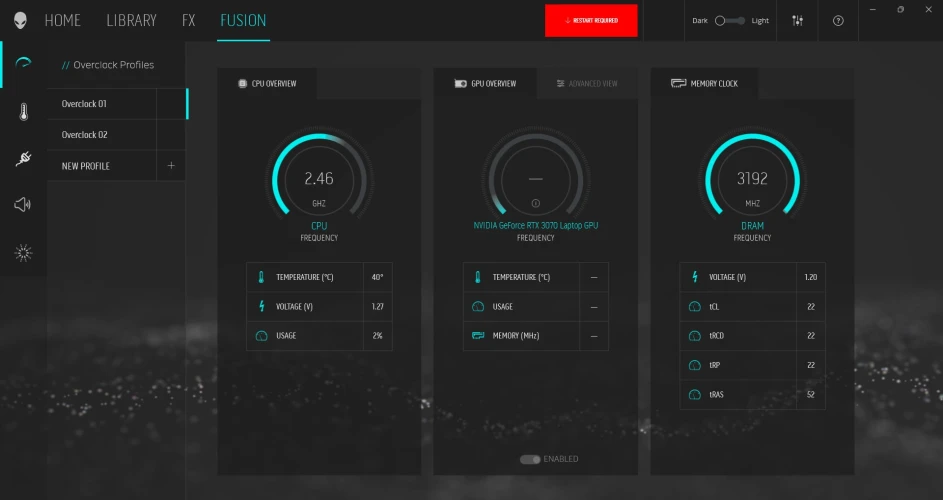This screenshot has height=500, width=943.
Task: Click the GPU info icon inside the gauge
Action: click(535, 203)
